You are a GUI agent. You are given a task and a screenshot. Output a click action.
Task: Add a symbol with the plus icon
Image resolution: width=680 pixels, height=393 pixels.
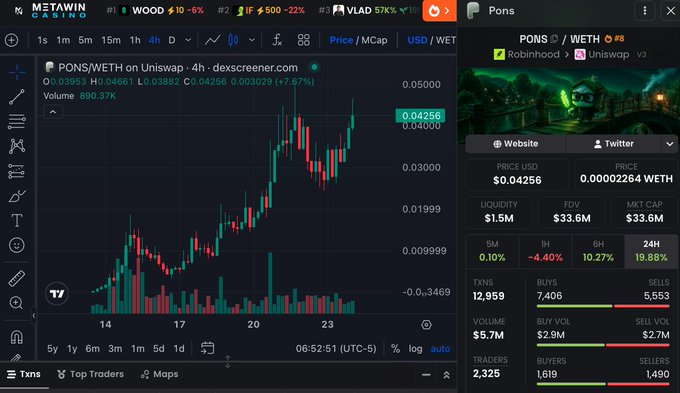(x=12, y=40)
